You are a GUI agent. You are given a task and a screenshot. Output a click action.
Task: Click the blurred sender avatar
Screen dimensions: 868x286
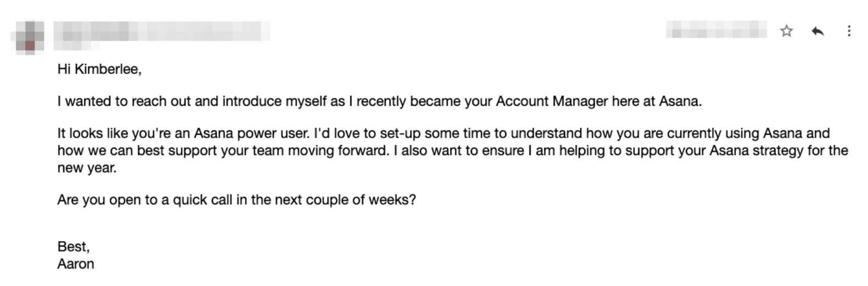point(27,36)
